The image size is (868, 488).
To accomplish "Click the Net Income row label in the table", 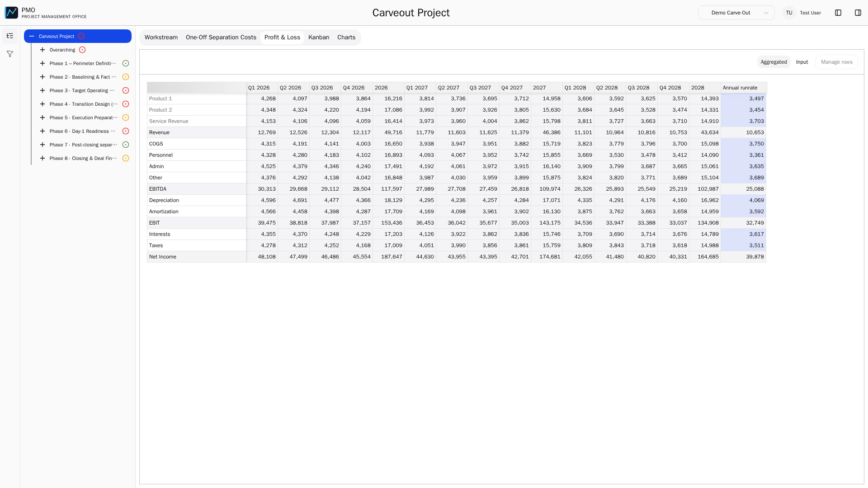I will coord(163,257).
